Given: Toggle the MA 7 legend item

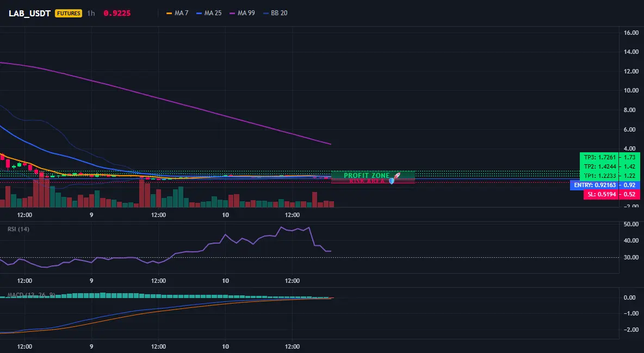Looking at the screenshot, I should pyautogui.click(x=177, y=13).
